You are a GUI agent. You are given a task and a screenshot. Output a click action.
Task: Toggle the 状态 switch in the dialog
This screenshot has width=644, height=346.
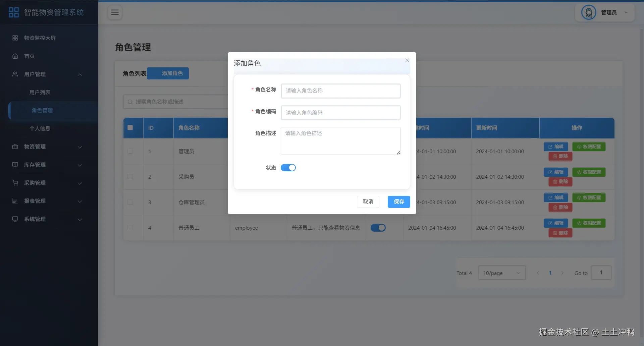[288, 168]
